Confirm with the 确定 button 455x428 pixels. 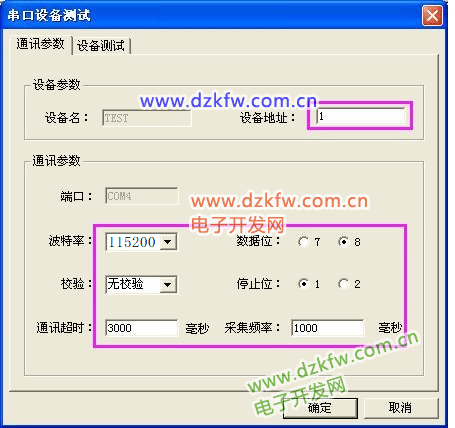pyautogui.click(x=320, y=408)
